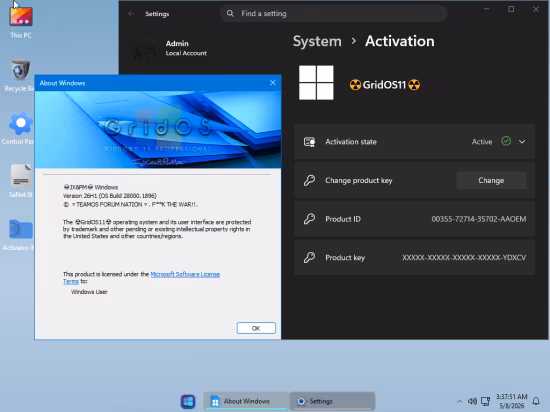Go to System breadcrumb in Settings
The height and width of the screenshot is (412, 550).
317,41
